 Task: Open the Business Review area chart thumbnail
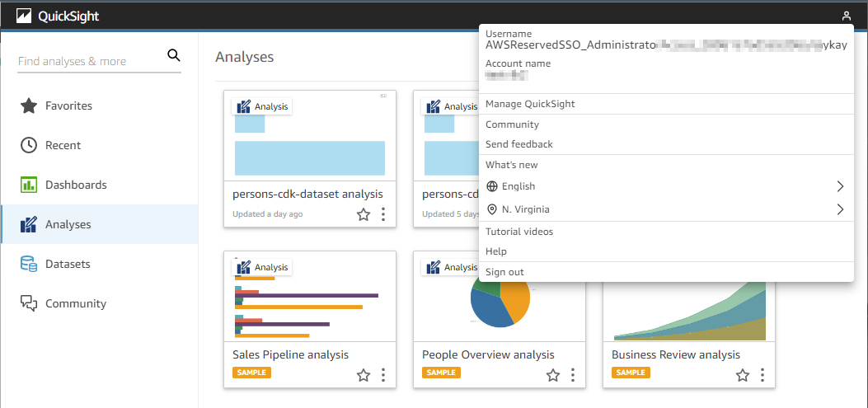(x=688, y=311)
